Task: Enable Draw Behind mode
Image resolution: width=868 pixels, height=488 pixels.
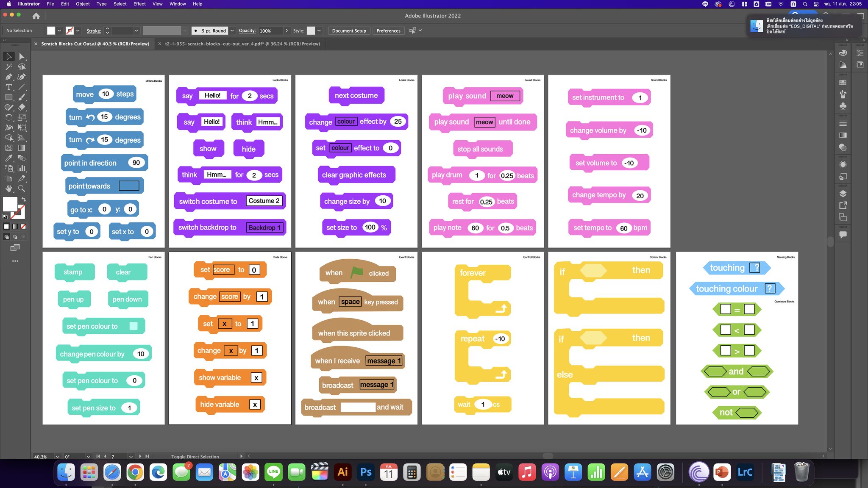Action: [15, 237]
